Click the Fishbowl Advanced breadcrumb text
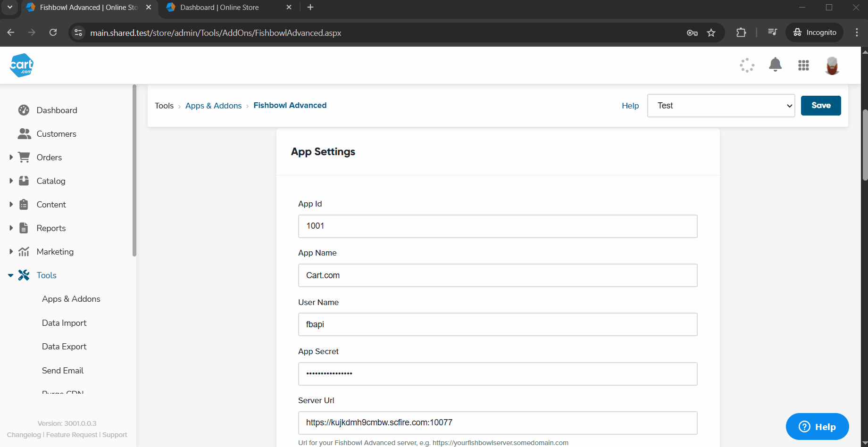Screen dimensions: 868x447 290,105
